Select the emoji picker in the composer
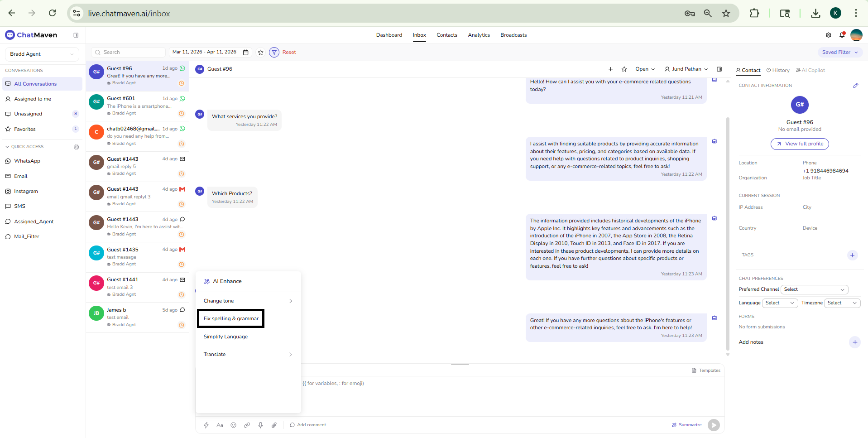Screen dimensions: 868x438 (233, 425)
